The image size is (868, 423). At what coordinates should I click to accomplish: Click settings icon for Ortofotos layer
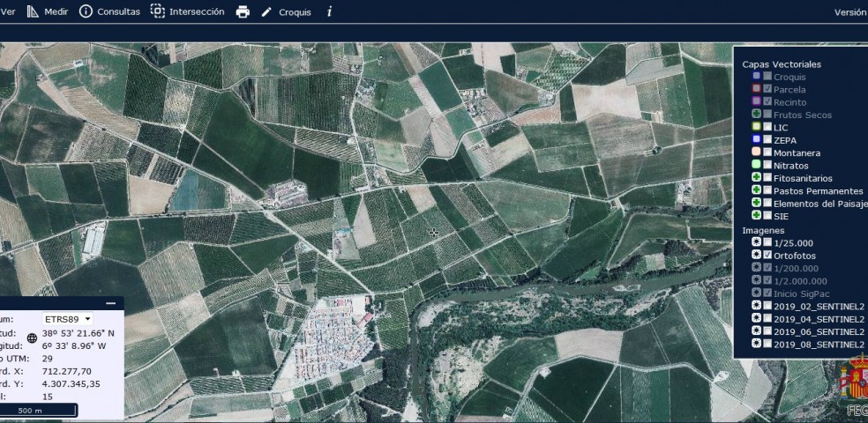click(756, 256)
